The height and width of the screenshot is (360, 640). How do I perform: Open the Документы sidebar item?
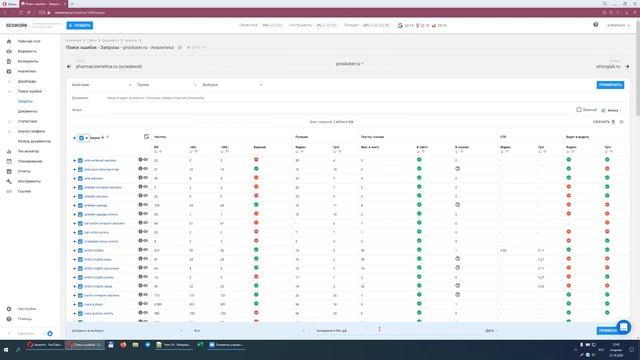(27, 111)
